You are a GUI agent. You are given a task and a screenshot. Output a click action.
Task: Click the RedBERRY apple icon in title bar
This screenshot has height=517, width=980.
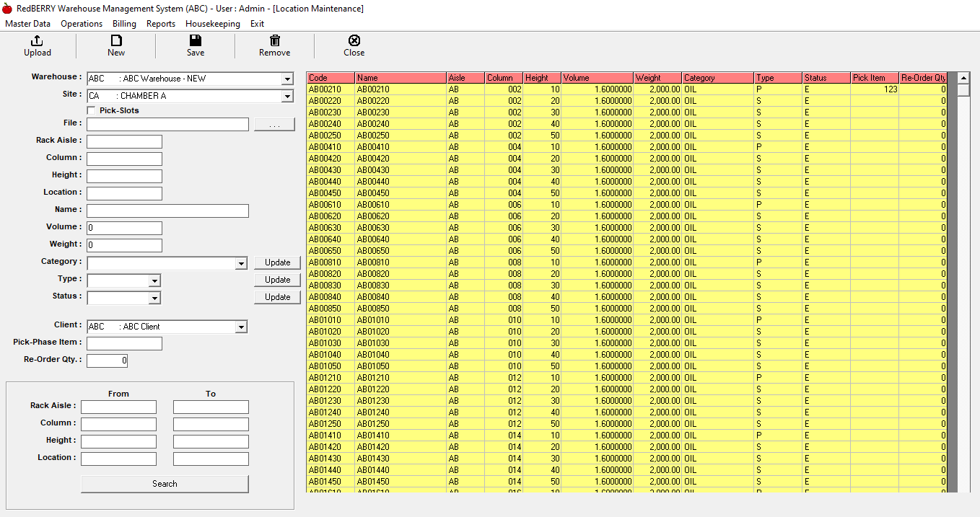[x=7, y=9]
